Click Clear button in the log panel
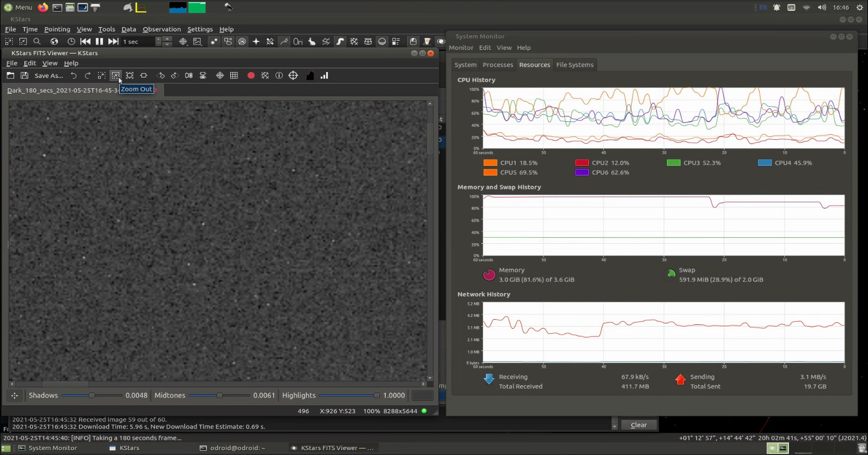Image resolution: width=868 pixels, height=455 pixels. [639, 425]
